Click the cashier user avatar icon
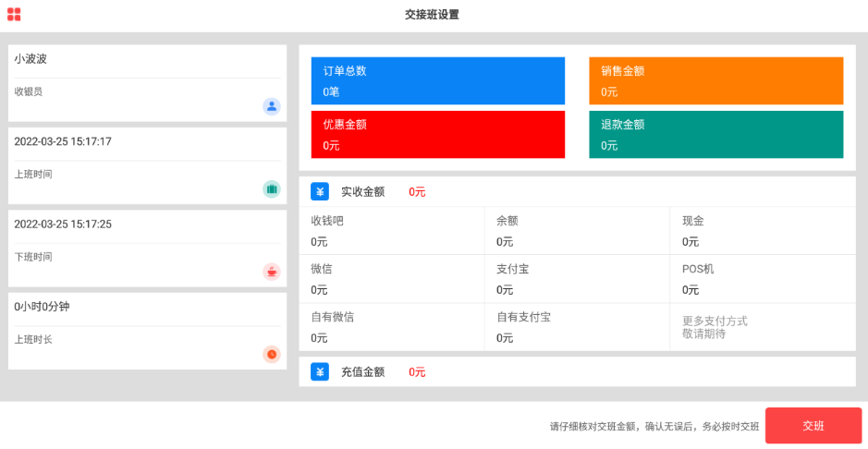 (x=272, y=106)
